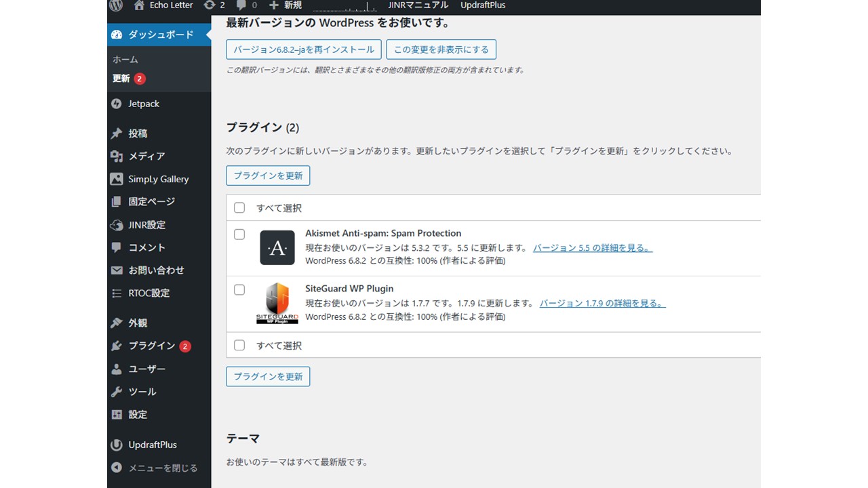
Task: Open the メディア media library menu
Action: tap(146, 156)
